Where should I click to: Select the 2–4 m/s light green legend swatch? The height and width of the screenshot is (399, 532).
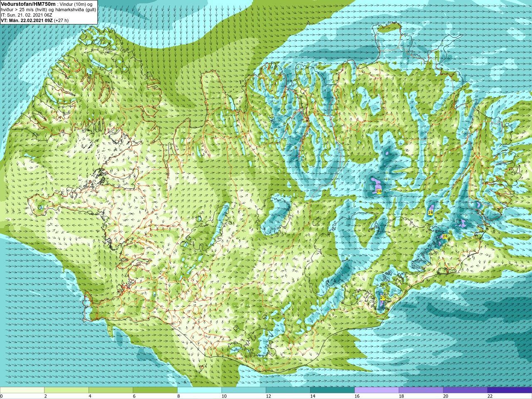(66, 390)
